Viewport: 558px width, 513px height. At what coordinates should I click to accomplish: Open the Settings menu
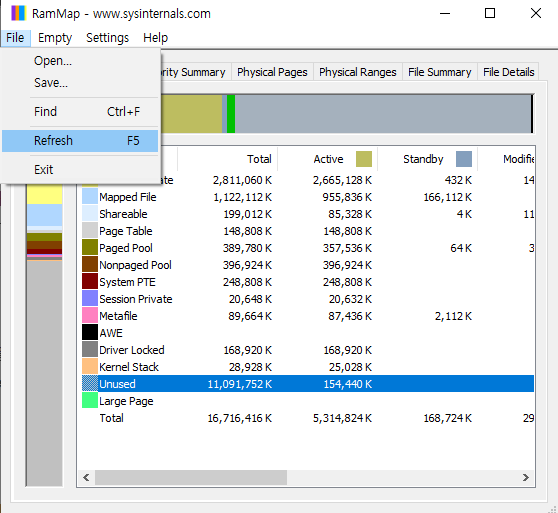click(107, 38)
